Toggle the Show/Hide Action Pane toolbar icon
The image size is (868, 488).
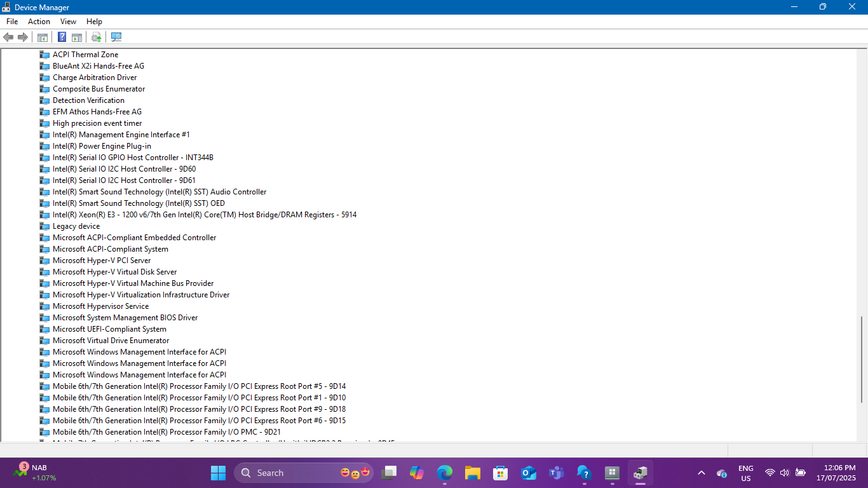pos(77,37)
